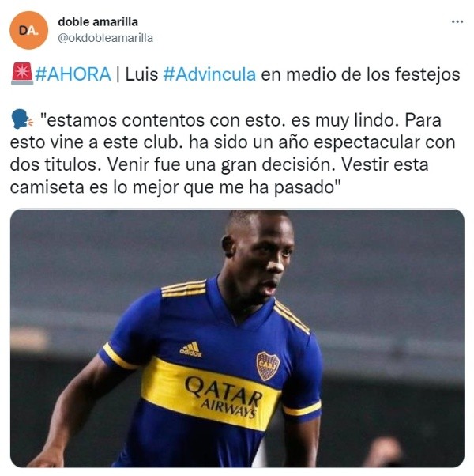Image resolution: width=474 pixels, height=476 pixels.
Task: Click the red siren emoji
Action: pos(22,74)
